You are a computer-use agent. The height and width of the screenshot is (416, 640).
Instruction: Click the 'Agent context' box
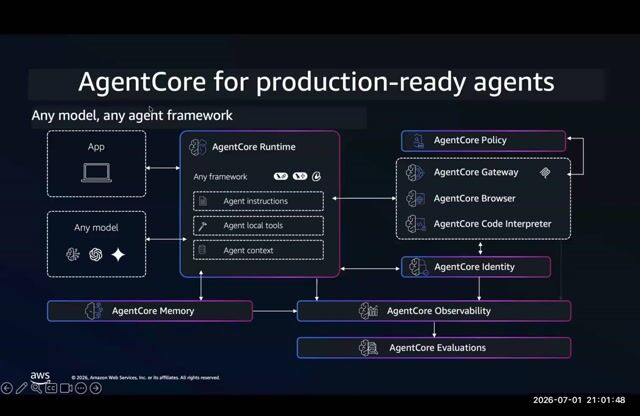[258, 250]
